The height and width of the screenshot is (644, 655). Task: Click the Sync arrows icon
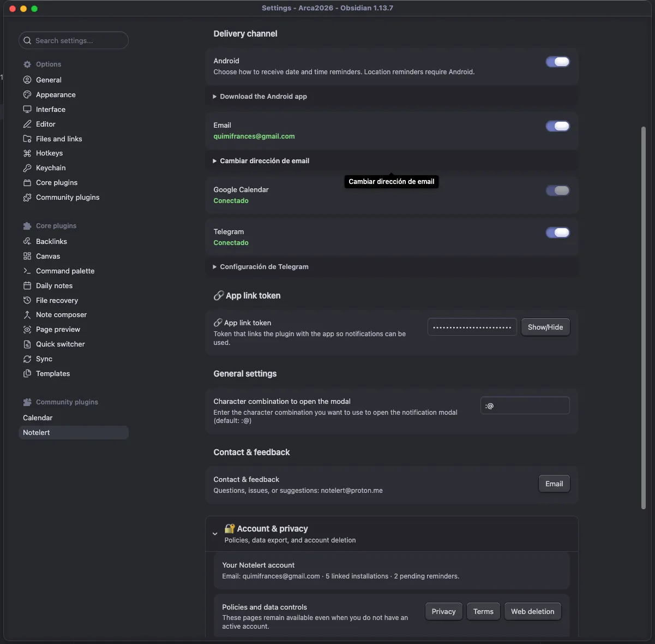(27, 359)
